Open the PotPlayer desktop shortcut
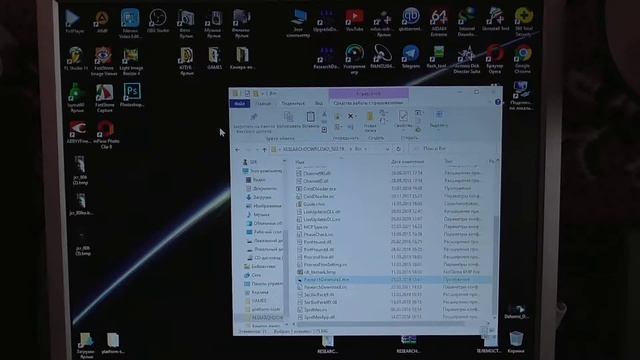 click(x=73, y=20)
